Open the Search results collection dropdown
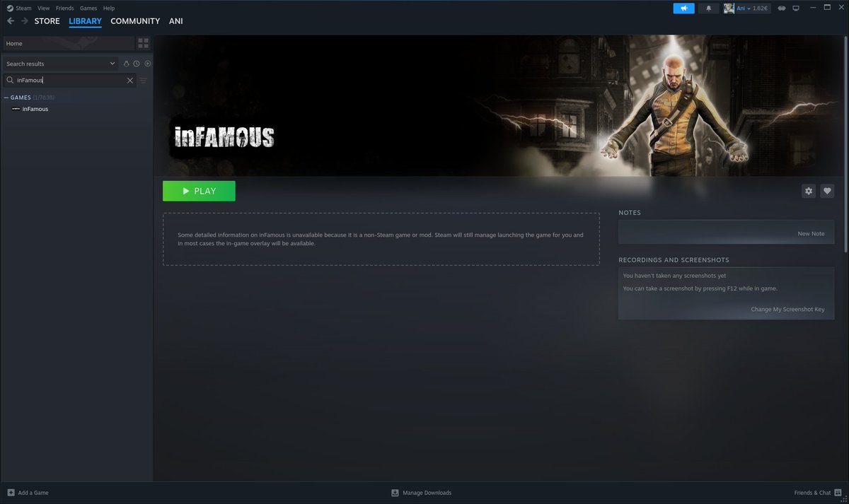 point(60,63)
